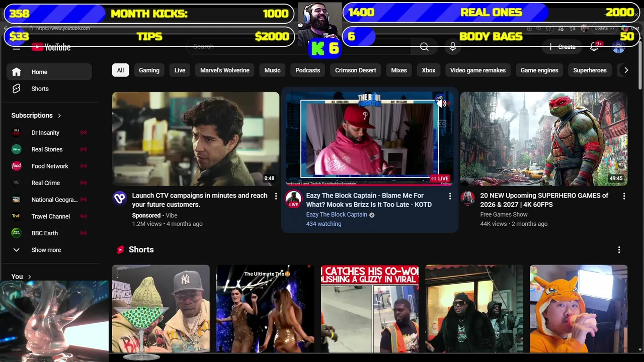Open the Travel Channel avatar
The height and width of the screenshot is (362, 644).
[17, 216]
